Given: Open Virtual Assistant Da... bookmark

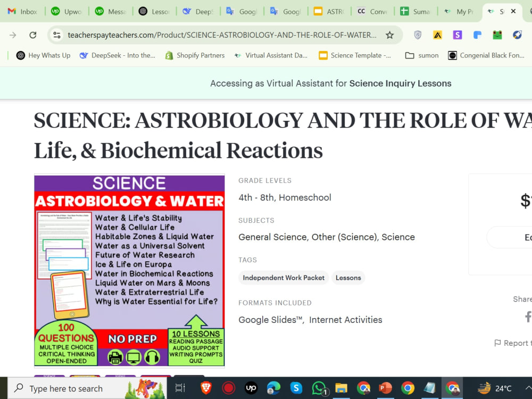Looking at the screenshot, I should (271, 55).
